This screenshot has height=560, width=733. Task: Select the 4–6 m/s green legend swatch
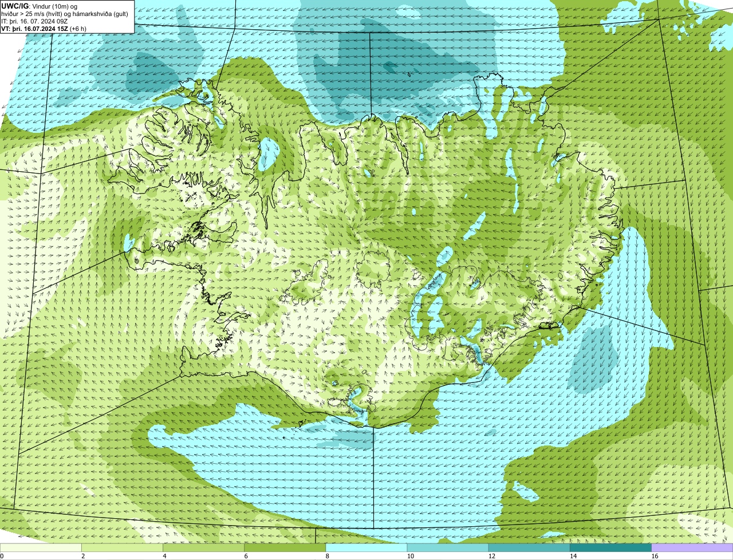click(x=203, y=548)
